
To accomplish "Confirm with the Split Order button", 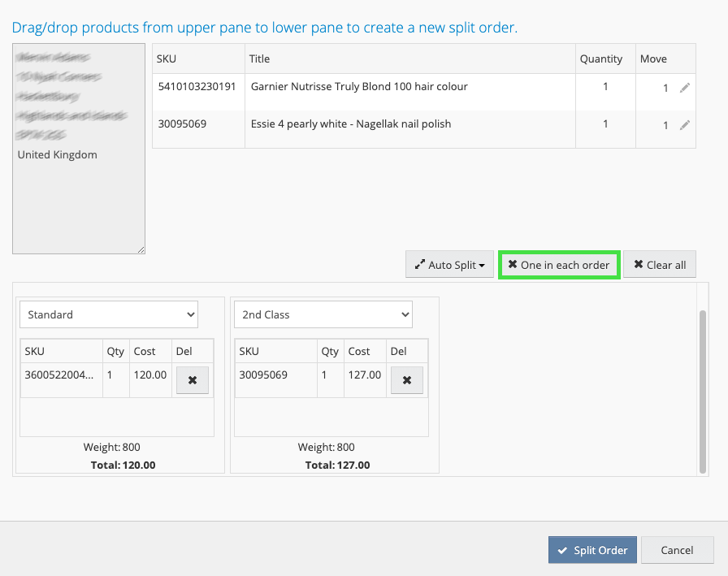I will [x=592, y=550].
